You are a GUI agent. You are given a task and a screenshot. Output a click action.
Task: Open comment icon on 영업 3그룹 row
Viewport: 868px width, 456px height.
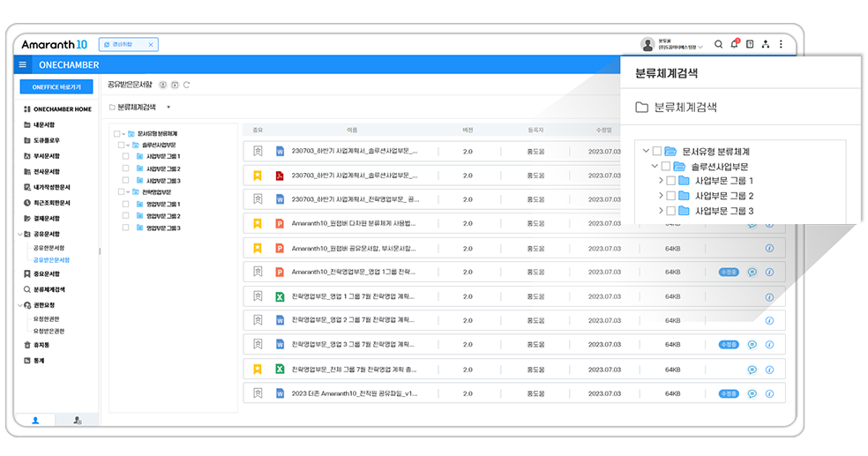[x=752, y=345]
